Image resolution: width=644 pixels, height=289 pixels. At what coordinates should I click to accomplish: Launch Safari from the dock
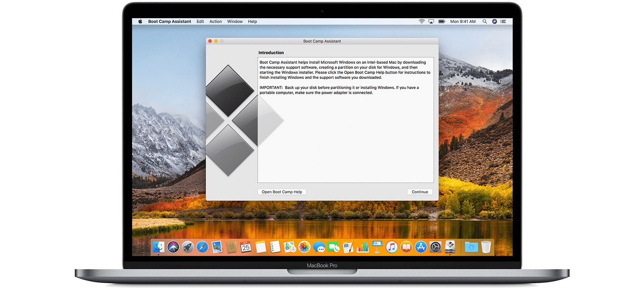coord(202,247)
